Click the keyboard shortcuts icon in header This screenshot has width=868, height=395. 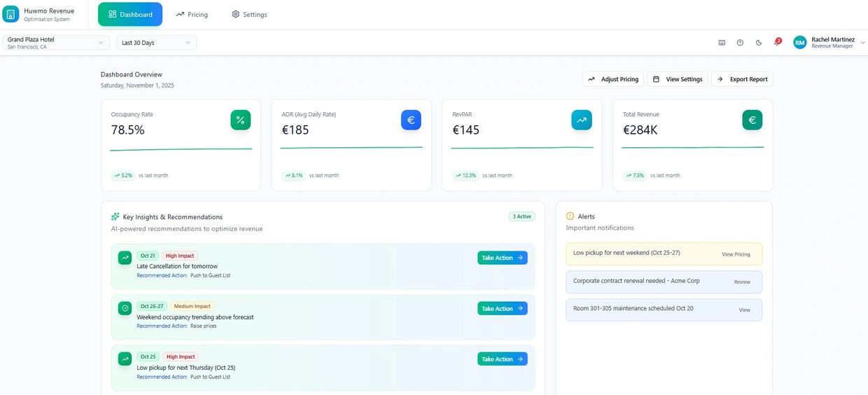(722, 43)
